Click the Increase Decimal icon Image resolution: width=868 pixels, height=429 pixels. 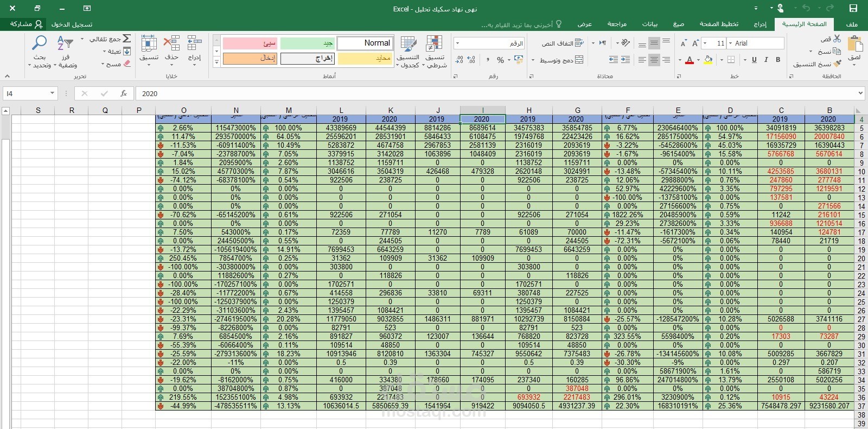471,60
